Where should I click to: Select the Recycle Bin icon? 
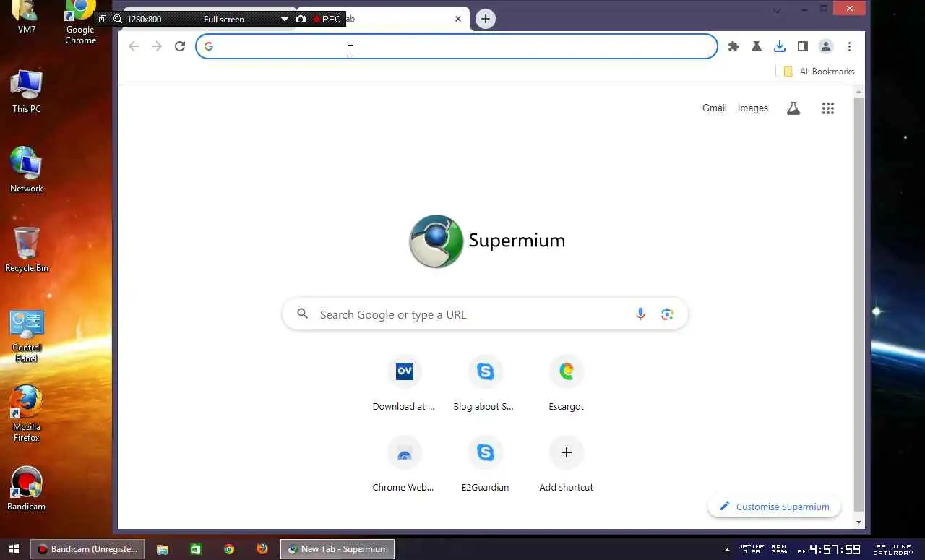[27, 250]
